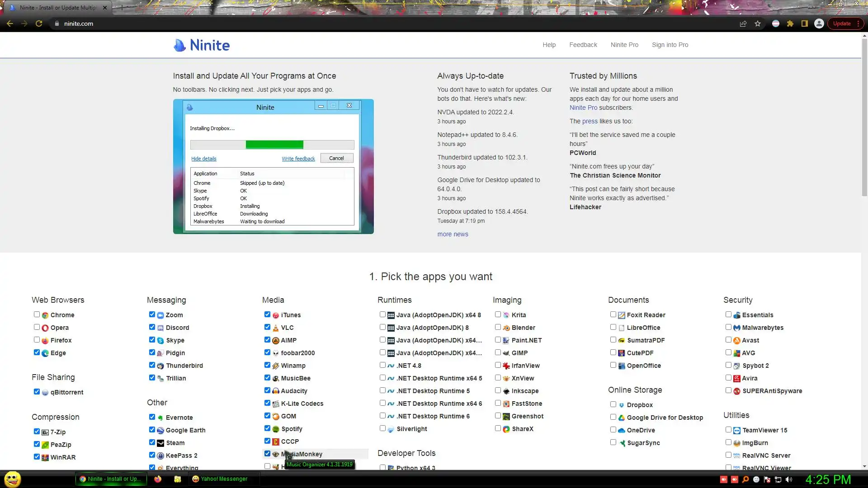868x488 pixels.
Task: Select the Ninite browser tab
Action: 58,8
